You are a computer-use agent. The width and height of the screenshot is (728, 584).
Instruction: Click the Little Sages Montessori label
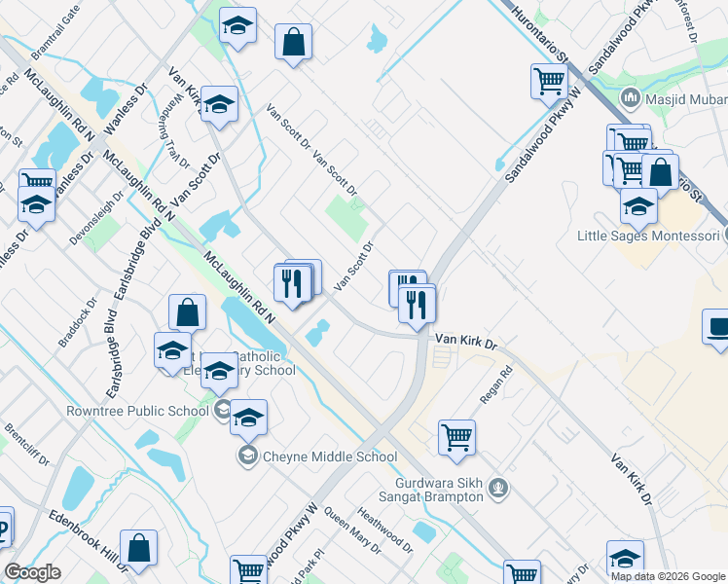648,236
